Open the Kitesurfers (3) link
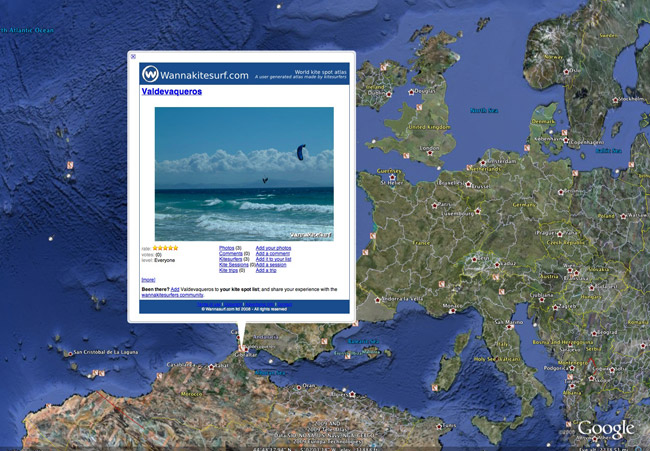The image size is (650, 451). pos(232,259)
